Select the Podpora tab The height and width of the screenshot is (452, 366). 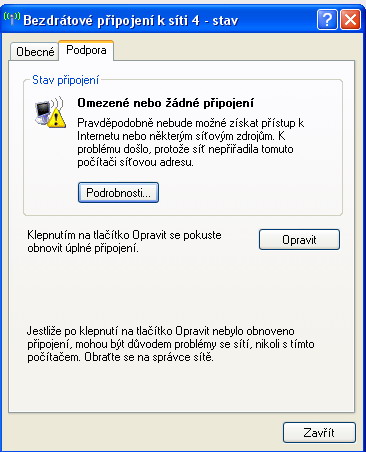86,50
